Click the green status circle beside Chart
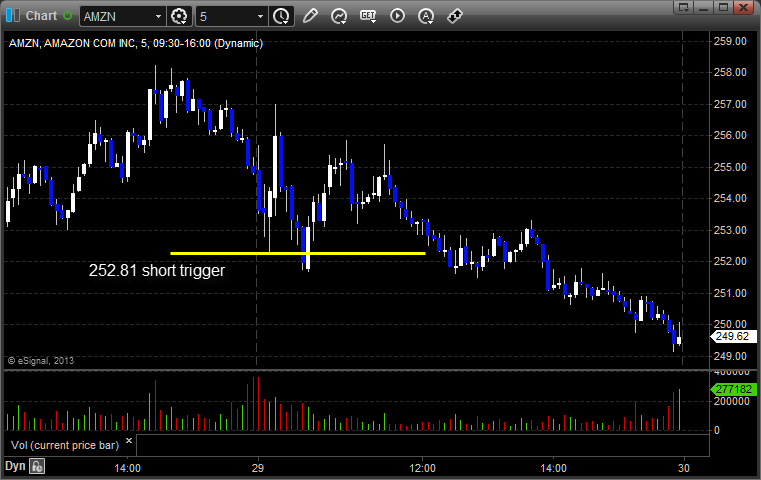This screenshot has height=480, width=761. pyautogui.click(x=67, y=16)
